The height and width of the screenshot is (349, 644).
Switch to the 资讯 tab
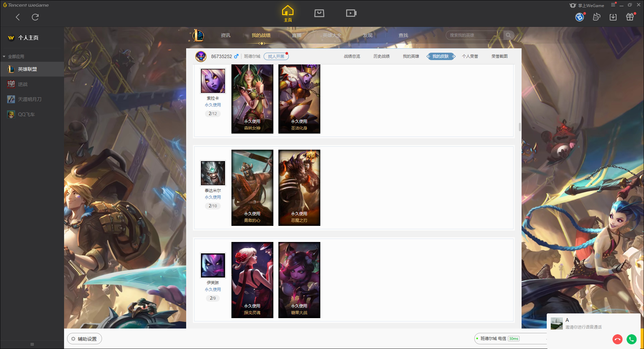[225, 35]
